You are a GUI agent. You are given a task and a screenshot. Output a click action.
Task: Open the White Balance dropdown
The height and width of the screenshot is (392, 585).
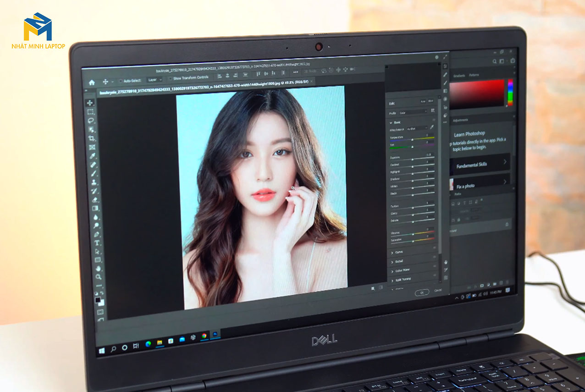click(x=417, y=128)
